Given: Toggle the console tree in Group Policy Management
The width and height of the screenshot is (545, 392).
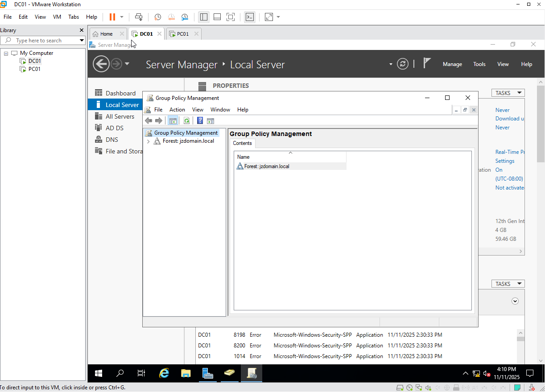Looking at the screenshot, I should click(173, 120).
